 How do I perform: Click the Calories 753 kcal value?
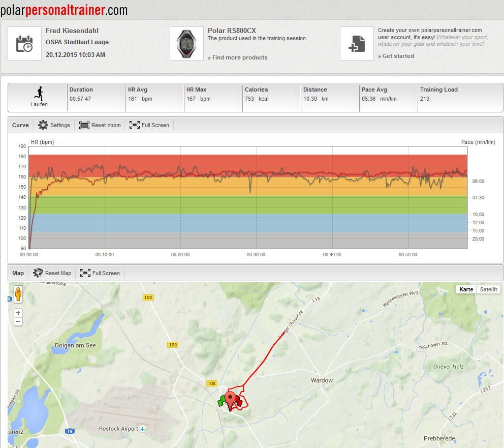tap(257, 99)
